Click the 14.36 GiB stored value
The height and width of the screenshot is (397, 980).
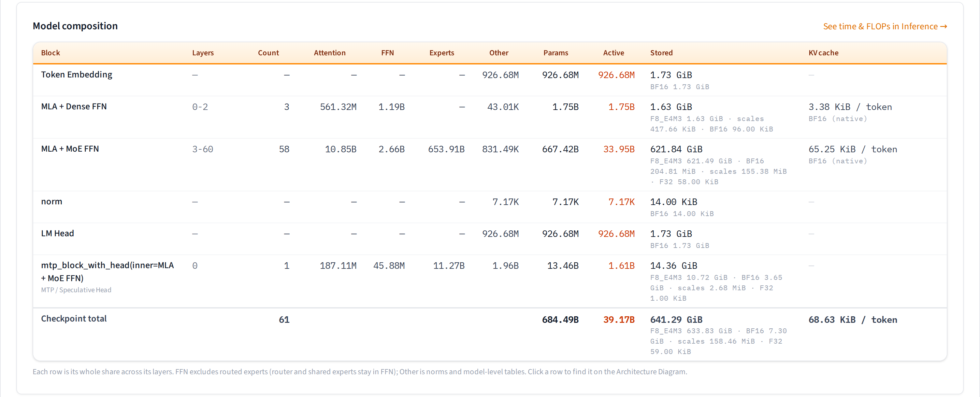click(x=673, y=266)
